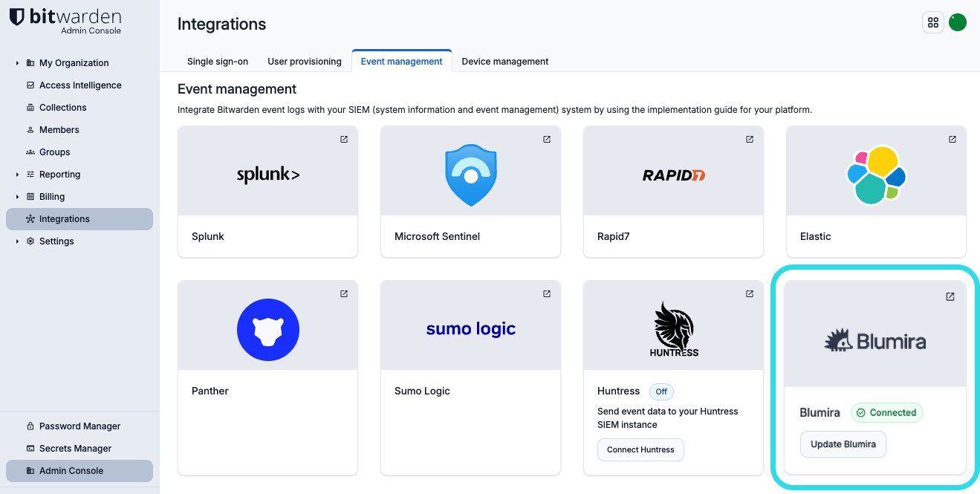This screenshot has height=494, width=980.
Task: Click the Rapid7 logo image
Action: pyautogui.click(x=674, y=175)
